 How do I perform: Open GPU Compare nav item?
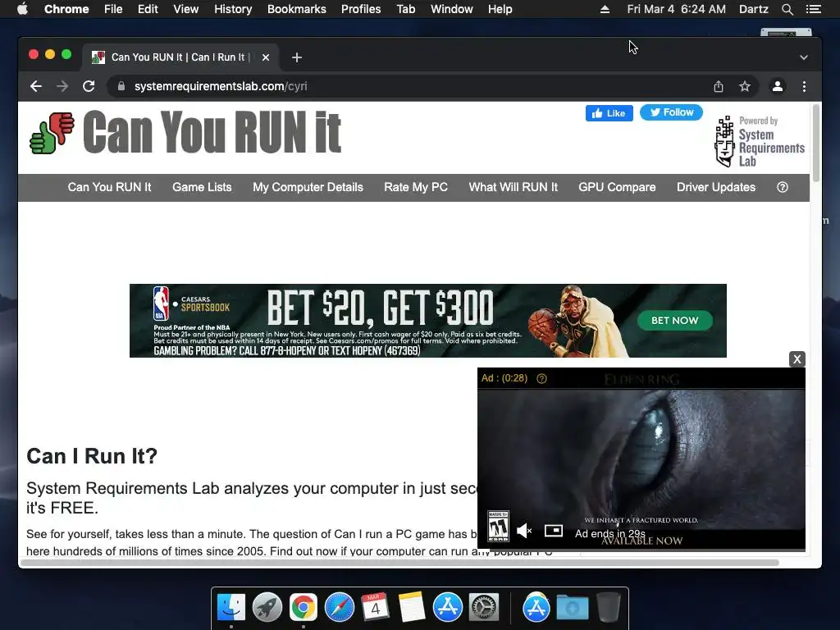pos(617,187)
